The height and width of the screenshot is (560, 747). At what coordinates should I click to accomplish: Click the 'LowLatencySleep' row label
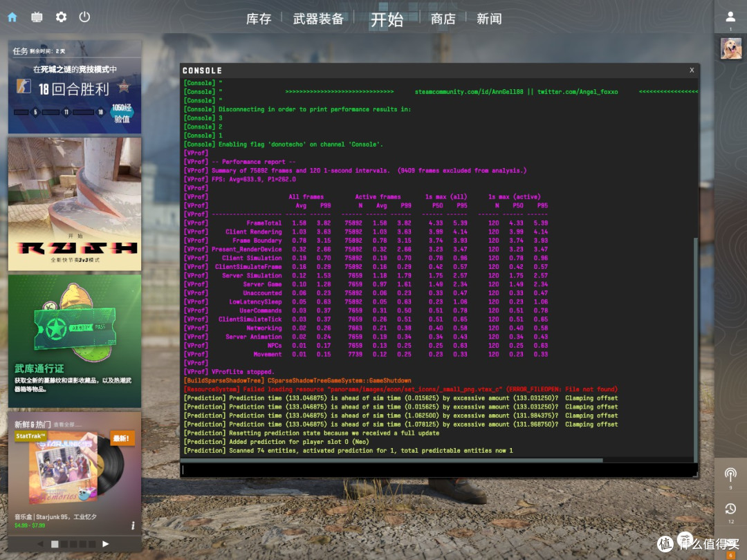[x=255, y=302]
